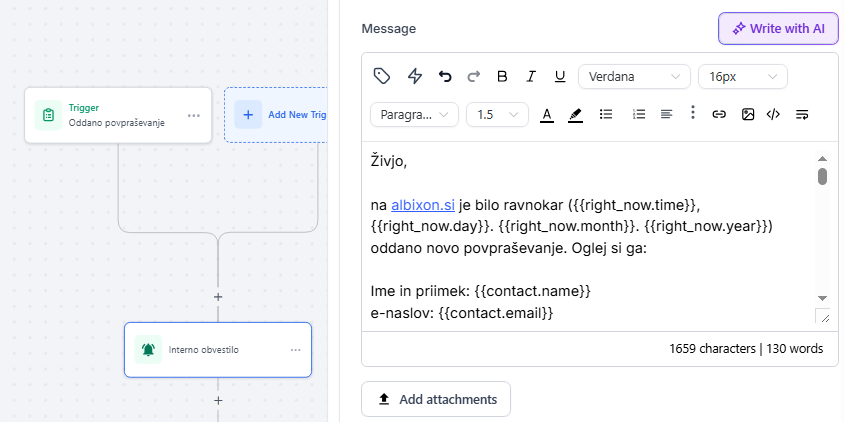Open the 1.5 line height dropdown

tap(497, 114)
